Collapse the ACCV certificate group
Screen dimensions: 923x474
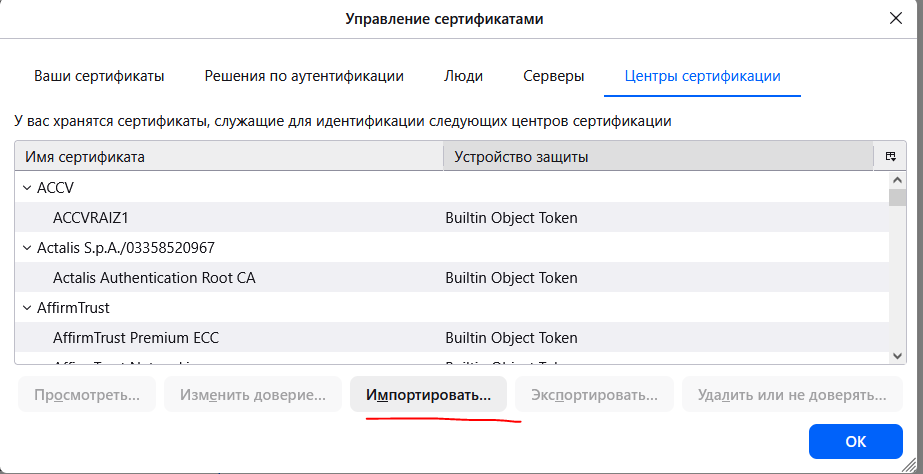tap(27, 187)
